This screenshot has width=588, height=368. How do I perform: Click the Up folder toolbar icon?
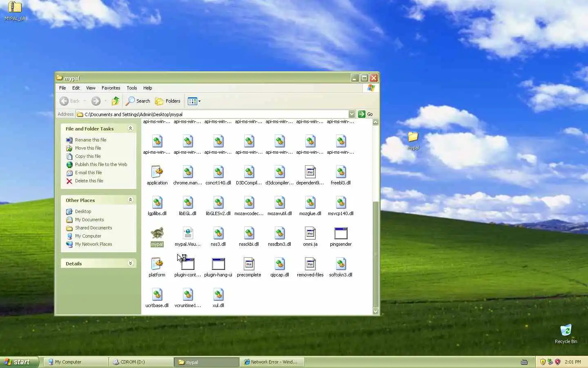(116, 101)
